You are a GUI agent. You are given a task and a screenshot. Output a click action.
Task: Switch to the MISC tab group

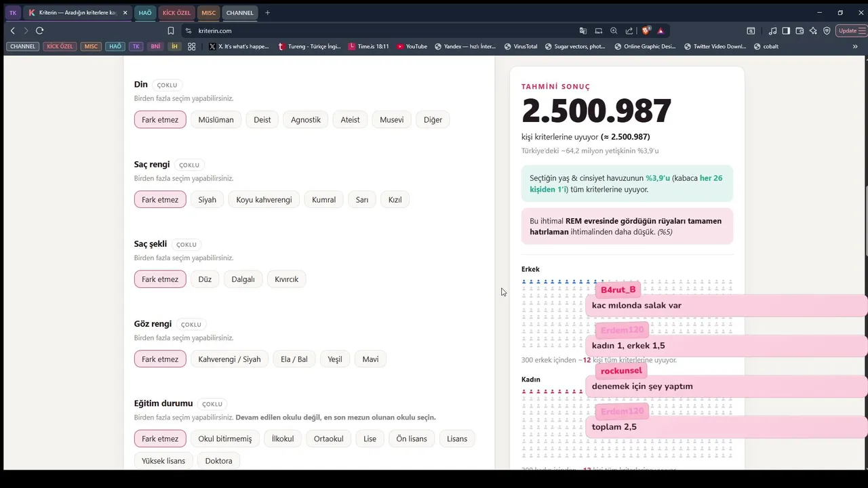(208, 13)
